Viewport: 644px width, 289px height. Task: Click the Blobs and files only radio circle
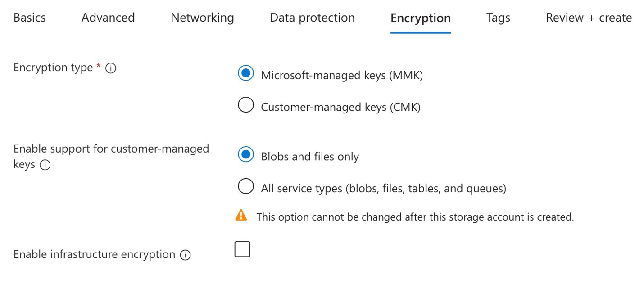coord(246,154)
